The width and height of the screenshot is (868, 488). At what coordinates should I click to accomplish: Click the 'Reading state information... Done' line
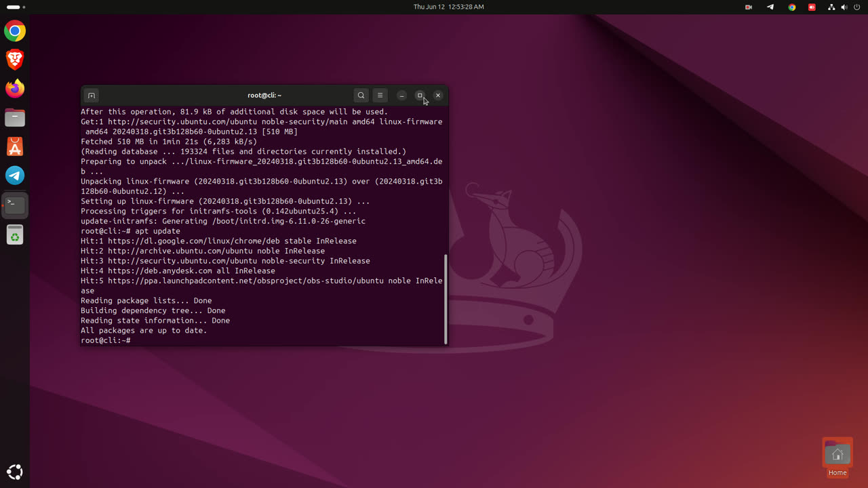[x=155, y=321]
